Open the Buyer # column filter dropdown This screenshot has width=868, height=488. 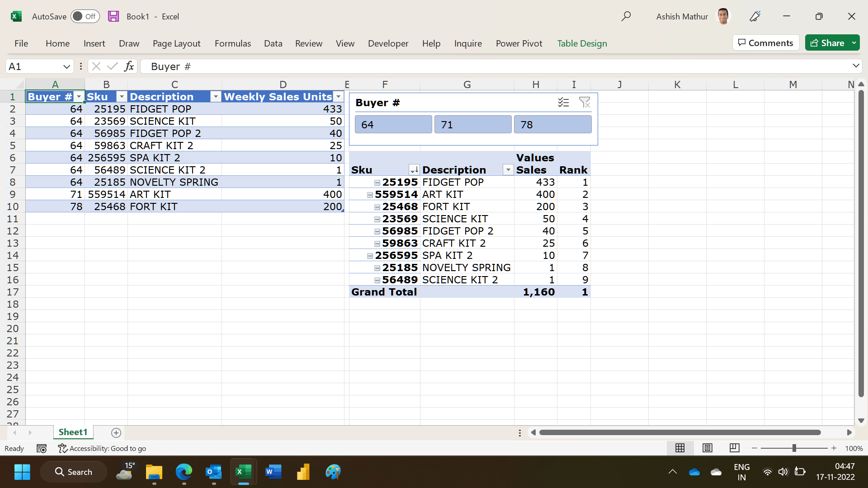click(79, 97)
